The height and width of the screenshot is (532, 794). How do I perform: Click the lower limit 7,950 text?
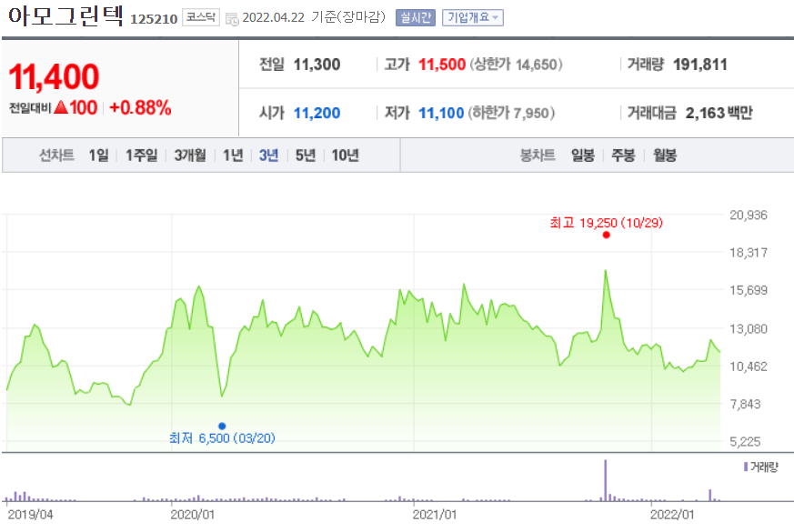tap(511, 113)
